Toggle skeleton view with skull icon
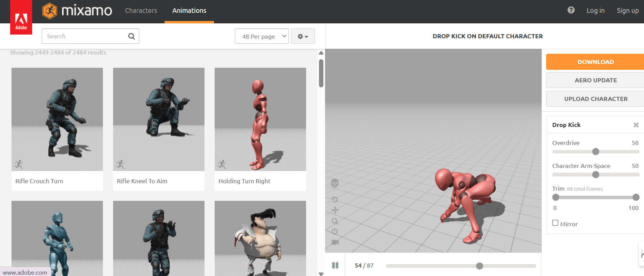Viewport: 644px width, 276px height. [335, 183]
